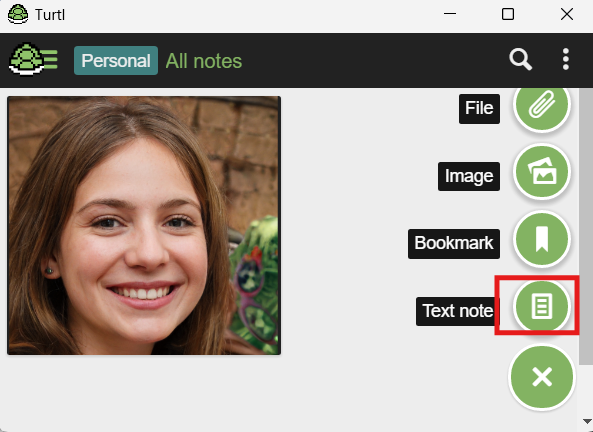Click the Turtl title bar turtle icon
Screen dimensions: 593x432
[18, 14]
